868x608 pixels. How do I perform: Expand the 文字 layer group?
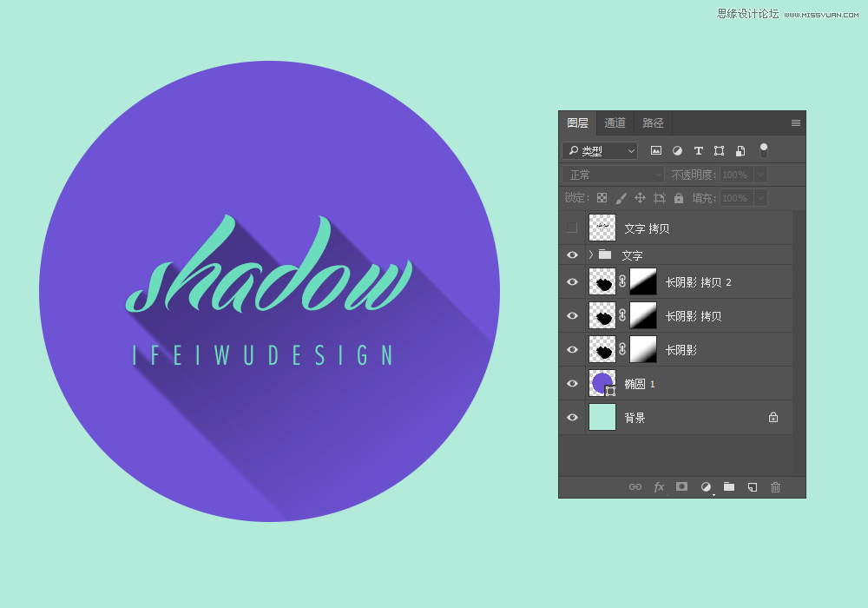pyautogui.click(x=591, y=255)
